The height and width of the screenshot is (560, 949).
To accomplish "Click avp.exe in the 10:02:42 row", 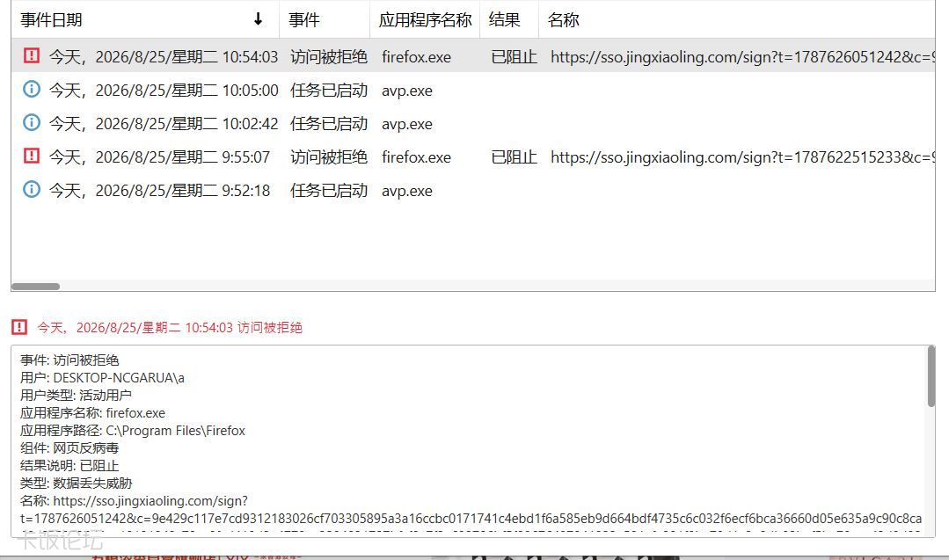I will click(406, 124).
